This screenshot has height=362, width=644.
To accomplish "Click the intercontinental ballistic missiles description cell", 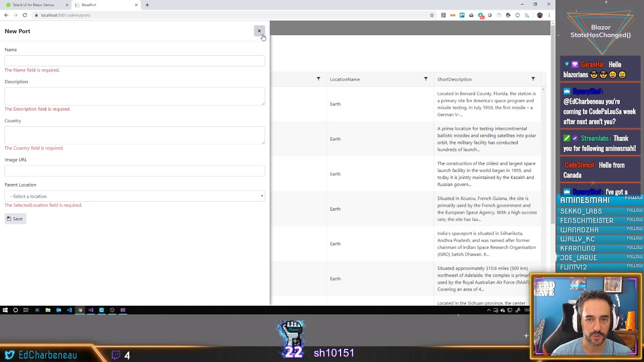I will 487,139.
